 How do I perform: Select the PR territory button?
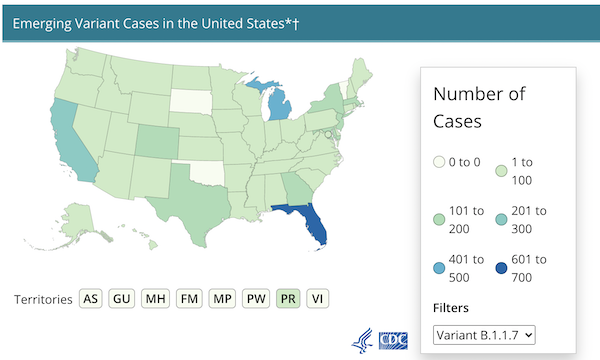288,298
